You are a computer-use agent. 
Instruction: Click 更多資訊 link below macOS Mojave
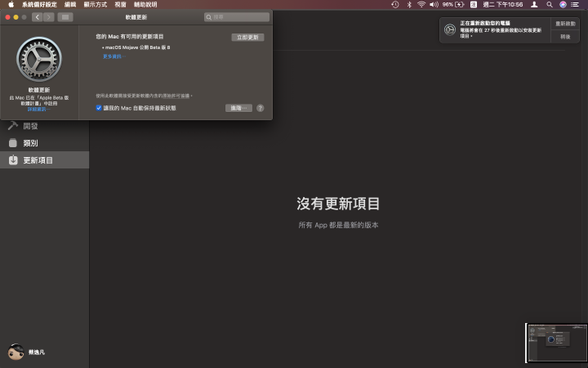[114, 56]
